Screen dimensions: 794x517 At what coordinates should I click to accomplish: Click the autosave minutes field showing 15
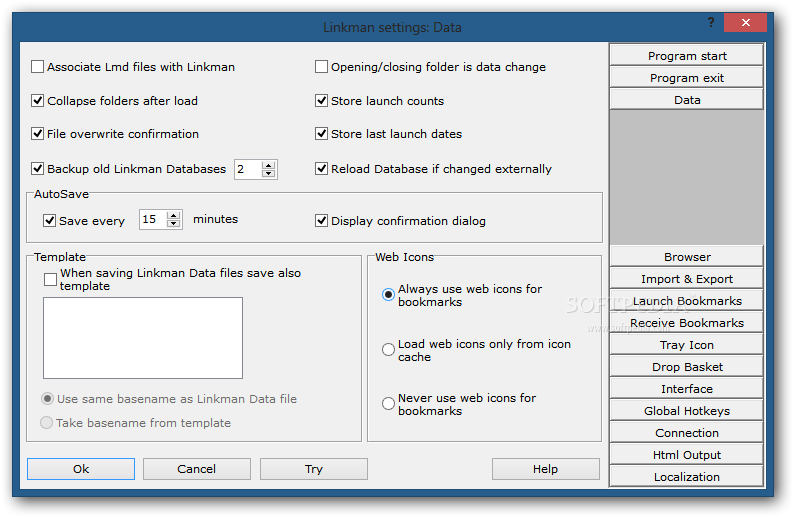pos(153,219)
